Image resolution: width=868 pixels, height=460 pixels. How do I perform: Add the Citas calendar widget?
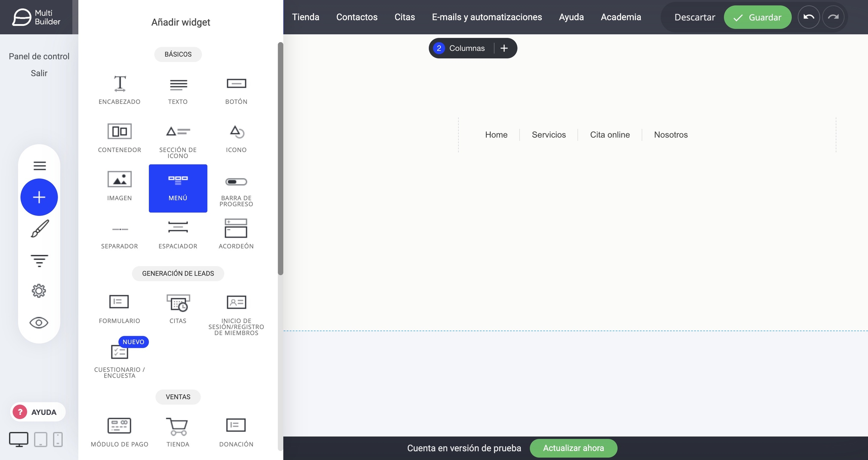(x=178, y=309)
